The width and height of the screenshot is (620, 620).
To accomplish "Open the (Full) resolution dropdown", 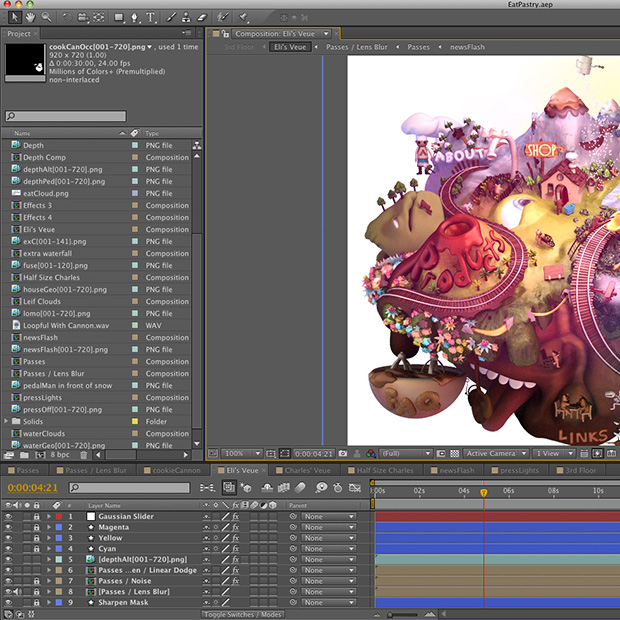I will (x=406, y=454).
